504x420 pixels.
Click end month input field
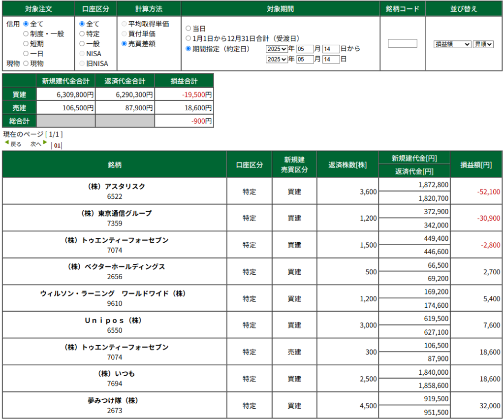[305, 59]
